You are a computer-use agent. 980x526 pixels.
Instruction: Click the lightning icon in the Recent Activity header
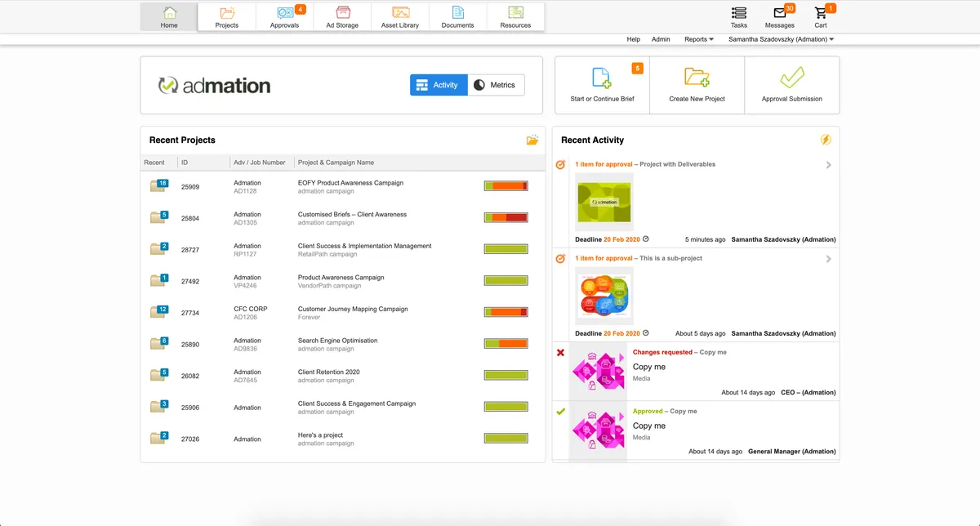point(826,140)
